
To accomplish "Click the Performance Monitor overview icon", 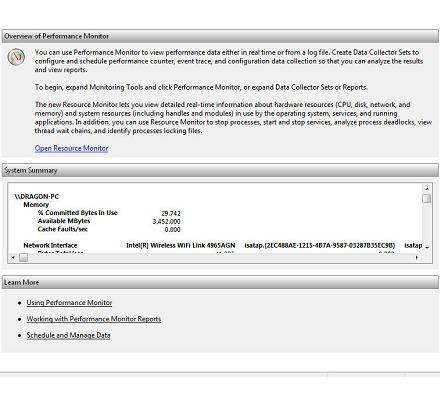I will click(16, 57).
